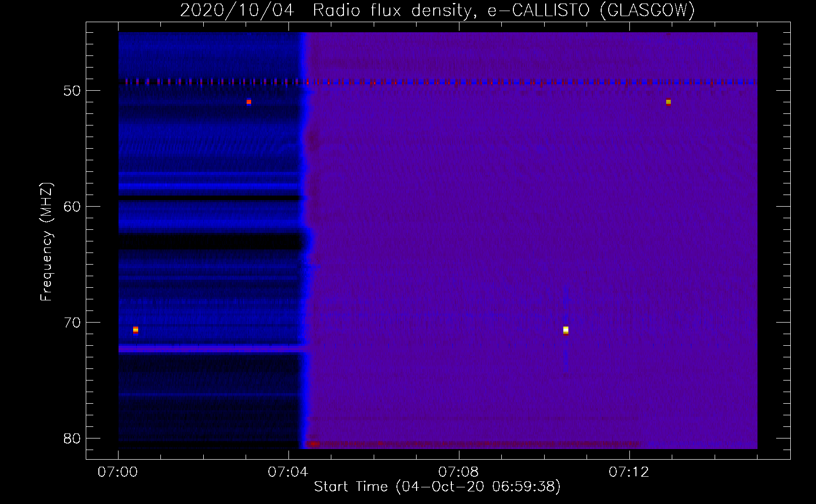Click the '80' frequency tick label
The height and width of the screenshot is (504, 816).
click(72, 438)
